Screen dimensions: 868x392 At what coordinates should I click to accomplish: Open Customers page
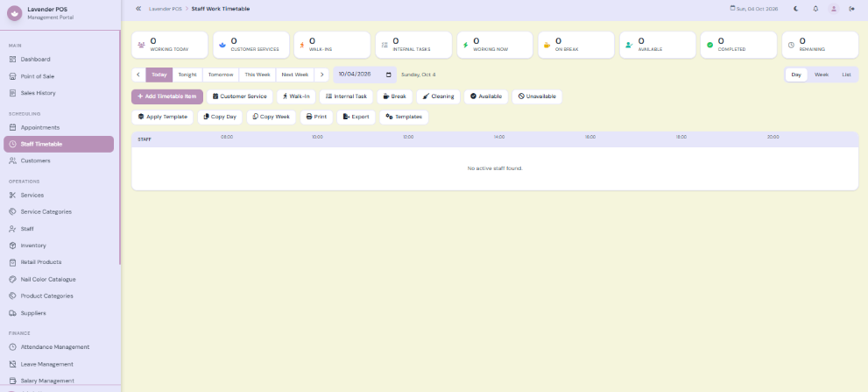[x=59, y=160]
